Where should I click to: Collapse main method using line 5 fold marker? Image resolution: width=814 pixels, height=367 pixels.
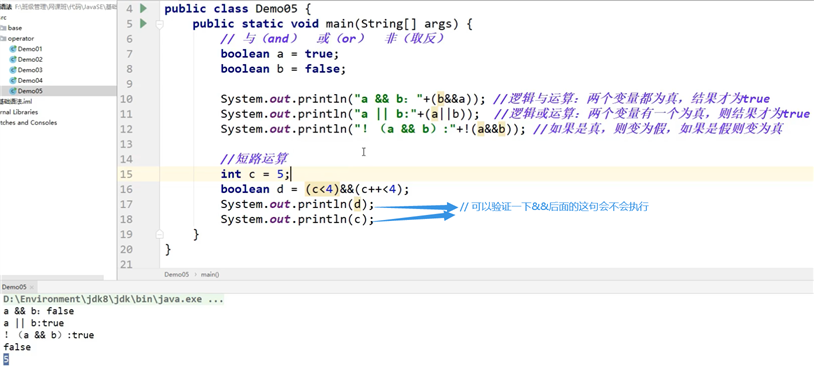pyautogui.click(x=159, y=24)
